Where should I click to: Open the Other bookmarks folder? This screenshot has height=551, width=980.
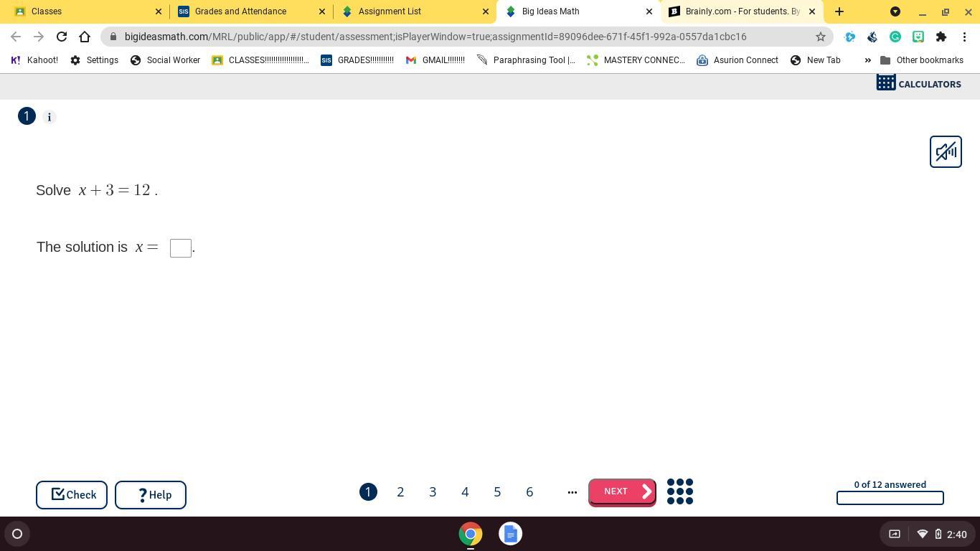[922, 60]
